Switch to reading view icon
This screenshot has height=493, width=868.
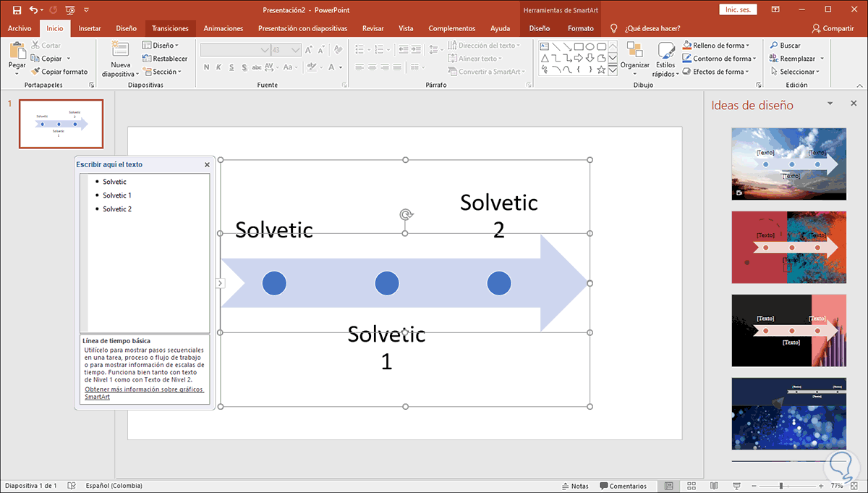pos(714,486)
